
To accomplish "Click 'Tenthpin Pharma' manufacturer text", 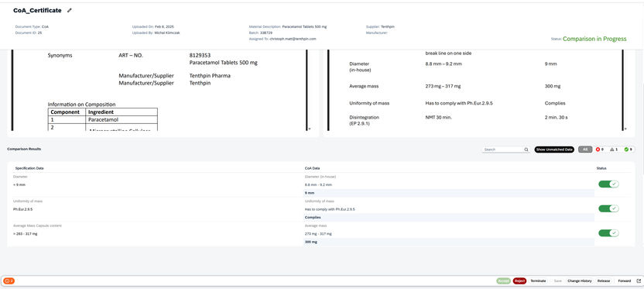I will (x=210, y=76).
